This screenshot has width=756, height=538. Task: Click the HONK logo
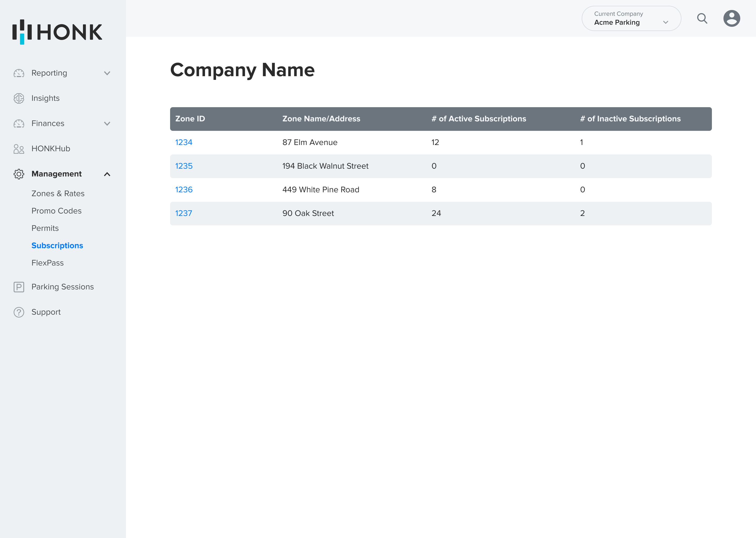click(57, 32)
